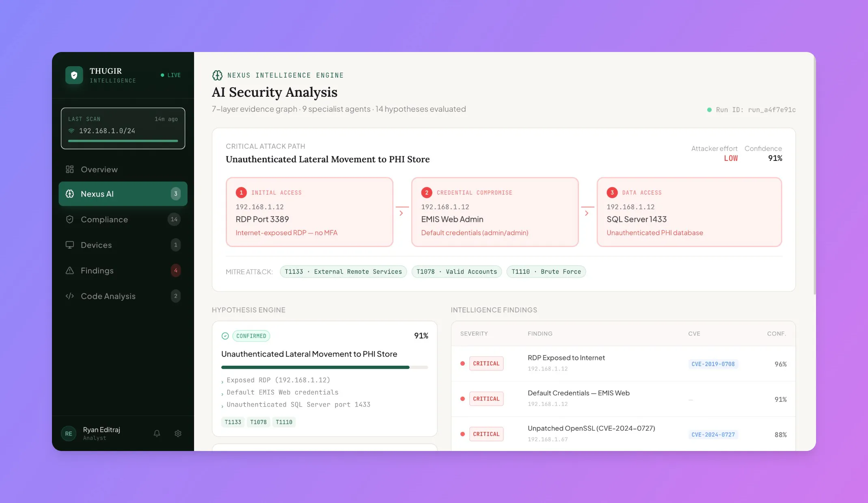This screenshot has width=868, height=503.
Task: Click the confirmed checkmark circle icon
Action: click(225, 336)
